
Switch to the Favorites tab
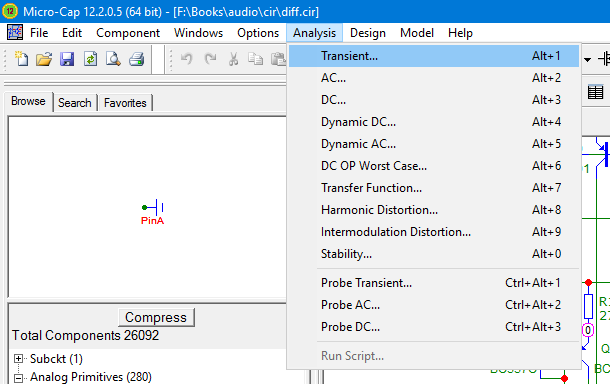click(x=125, y=103)
